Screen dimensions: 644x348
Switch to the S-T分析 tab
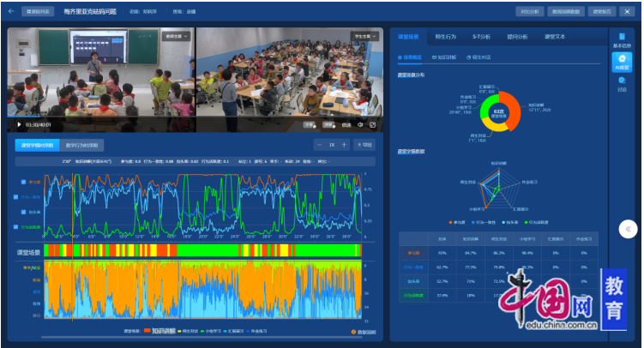[482, 38]
